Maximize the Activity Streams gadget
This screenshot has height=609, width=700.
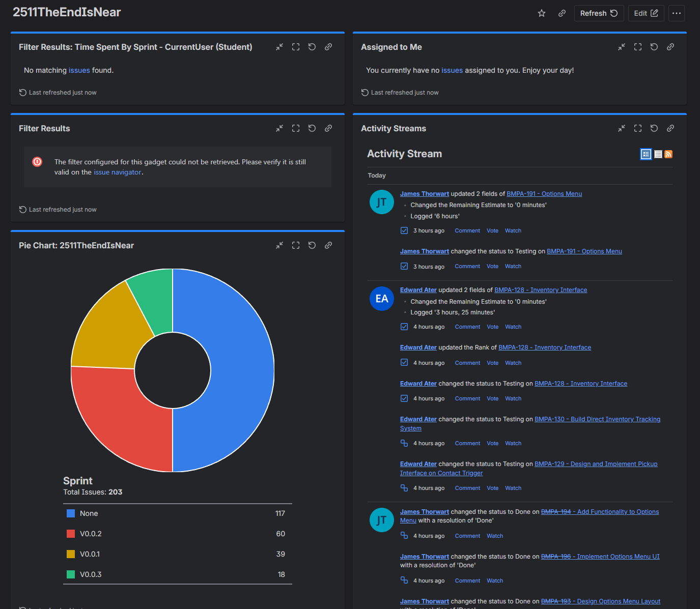tap(638, 128)
